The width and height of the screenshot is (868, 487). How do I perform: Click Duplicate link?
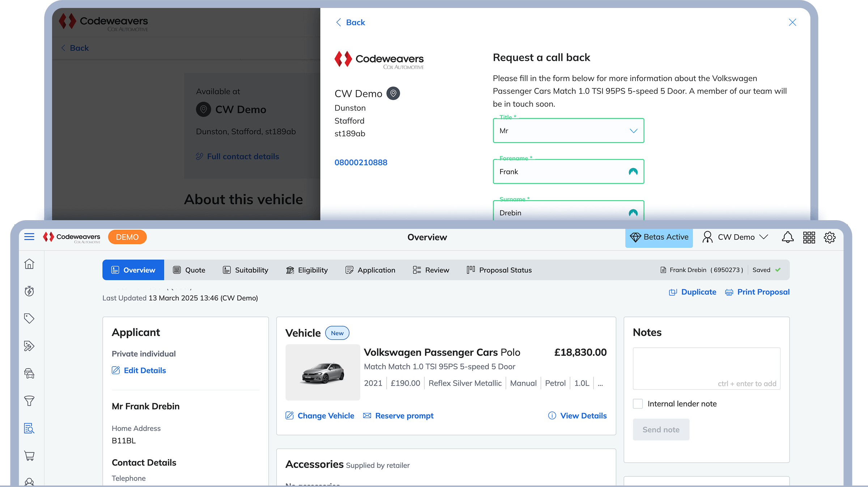693,292
